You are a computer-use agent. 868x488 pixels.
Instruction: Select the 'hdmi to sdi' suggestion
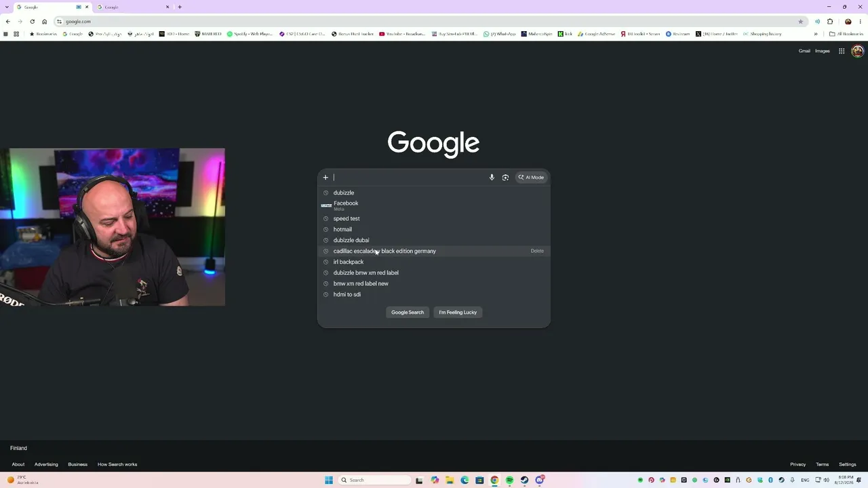pos(434,294)
